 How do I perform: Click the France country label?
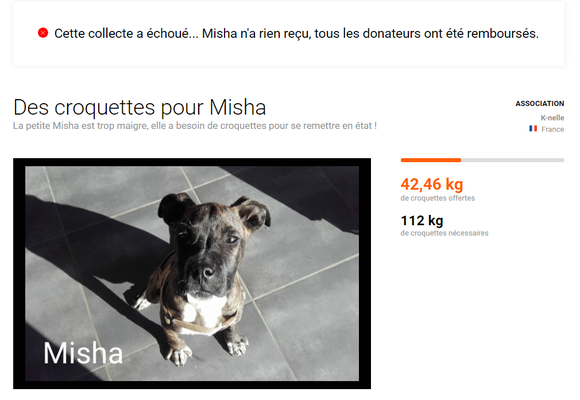[x=553, y=129]
